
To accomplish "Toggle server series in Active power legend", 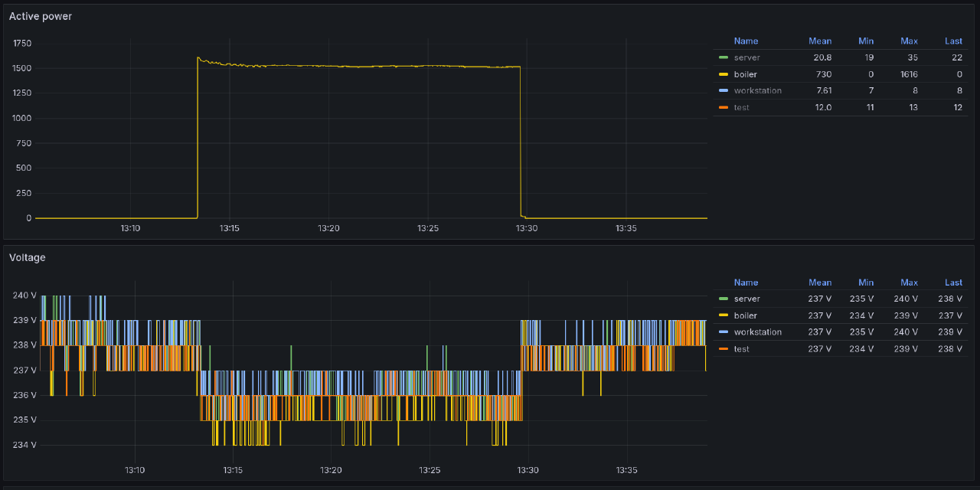I will [746, 57].
